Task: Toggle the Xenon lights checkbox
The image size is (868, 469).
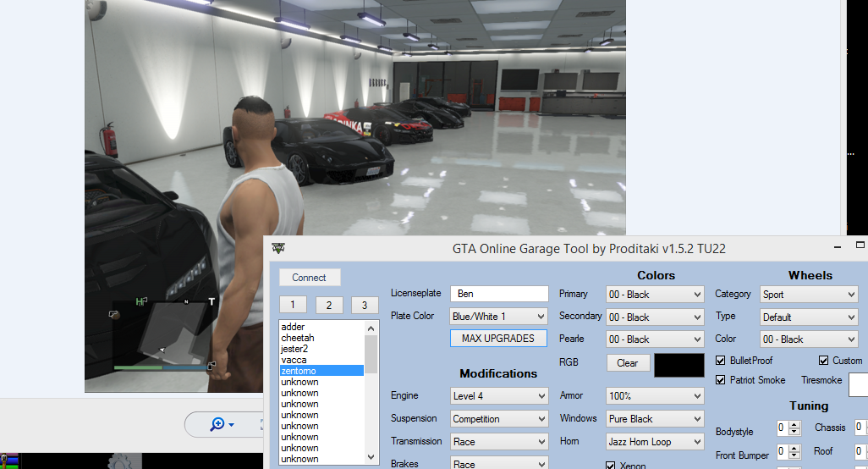Action: click(x=611, y=466)
